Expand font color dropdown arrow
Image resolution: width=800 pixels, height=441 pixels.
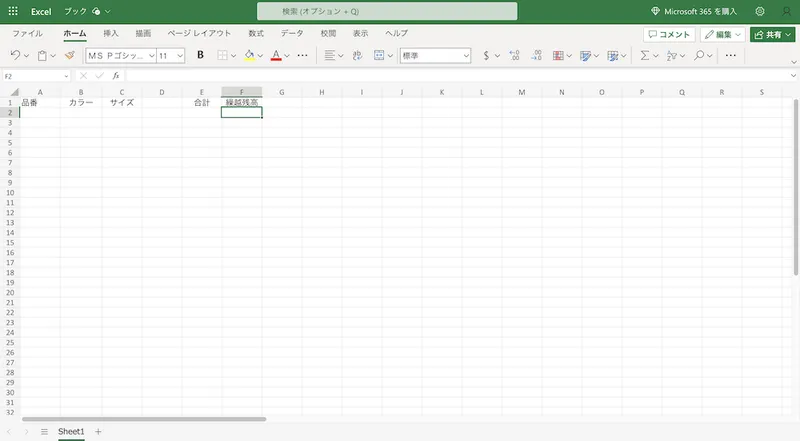(x=287, y=56)
